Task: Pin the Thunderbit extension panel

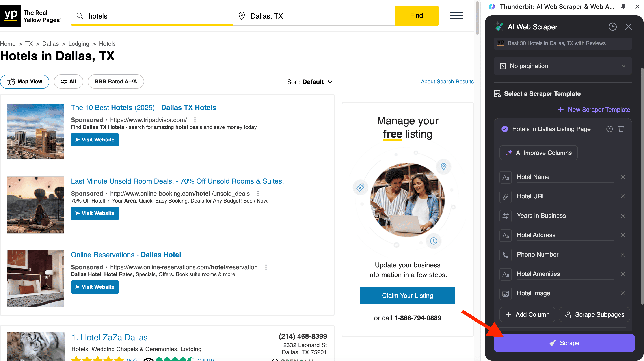Action: point(623,7)
